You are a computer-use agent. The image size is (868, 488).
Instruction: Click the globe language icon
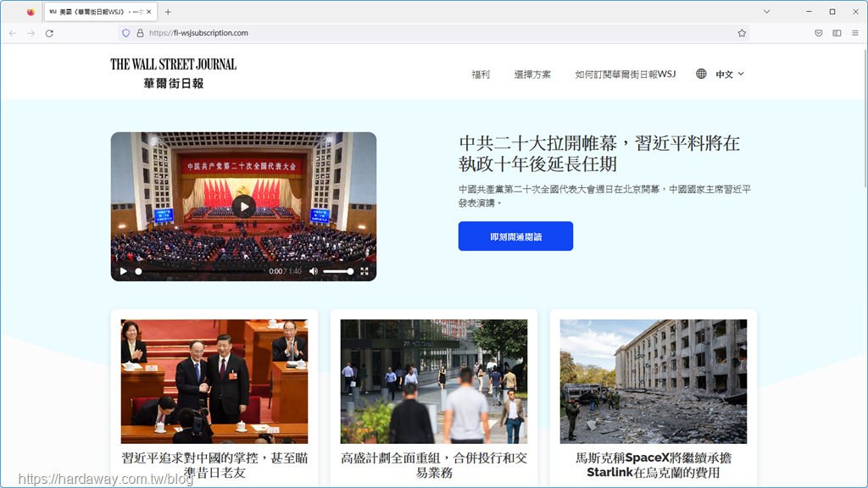(701, 74)
